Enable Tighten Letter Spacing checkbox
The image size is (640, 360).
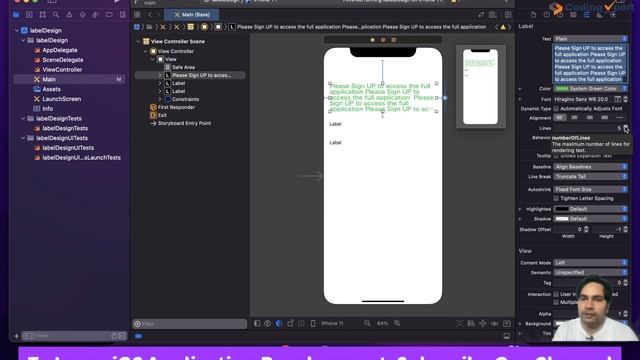tap(556, 198)
